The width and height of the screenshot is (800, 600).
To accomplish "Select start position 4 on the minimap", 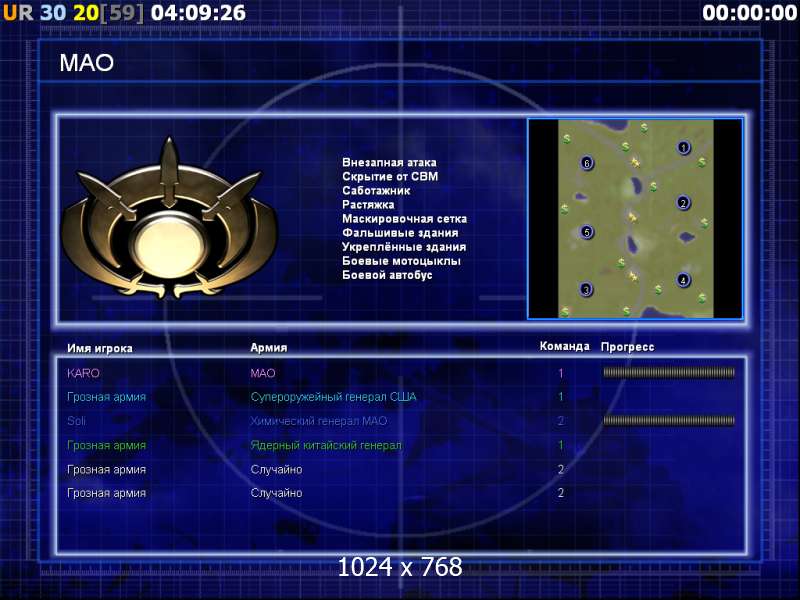I will point(683,280).
